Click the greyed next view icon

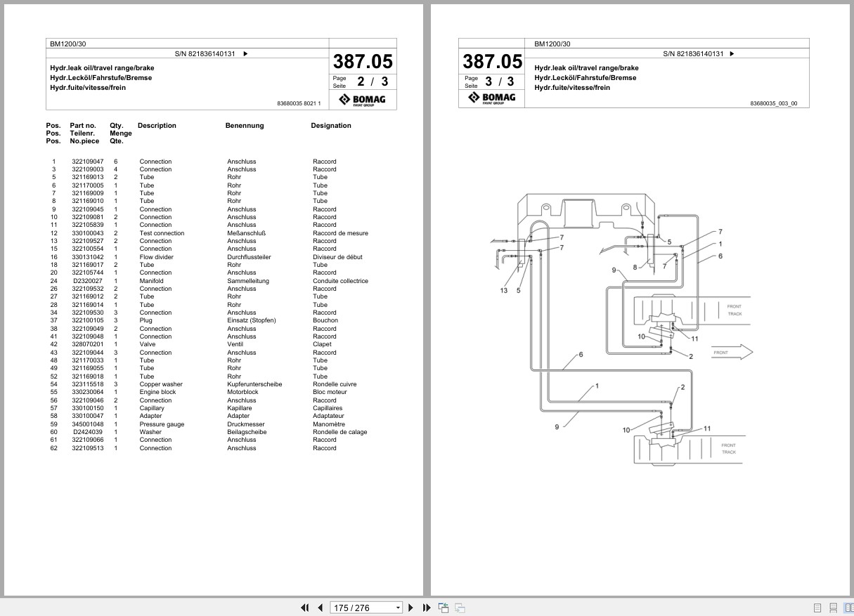pyautogui.click(x=460, y=608)
